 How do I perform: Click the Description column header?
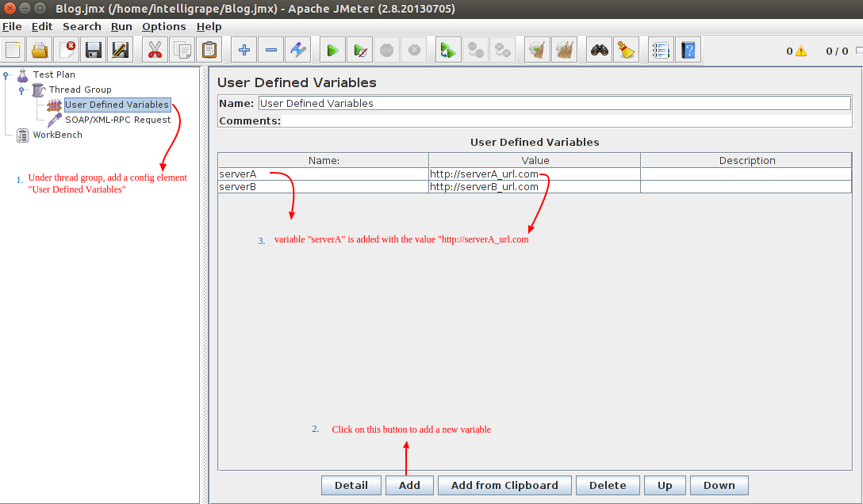coord(747,161)
